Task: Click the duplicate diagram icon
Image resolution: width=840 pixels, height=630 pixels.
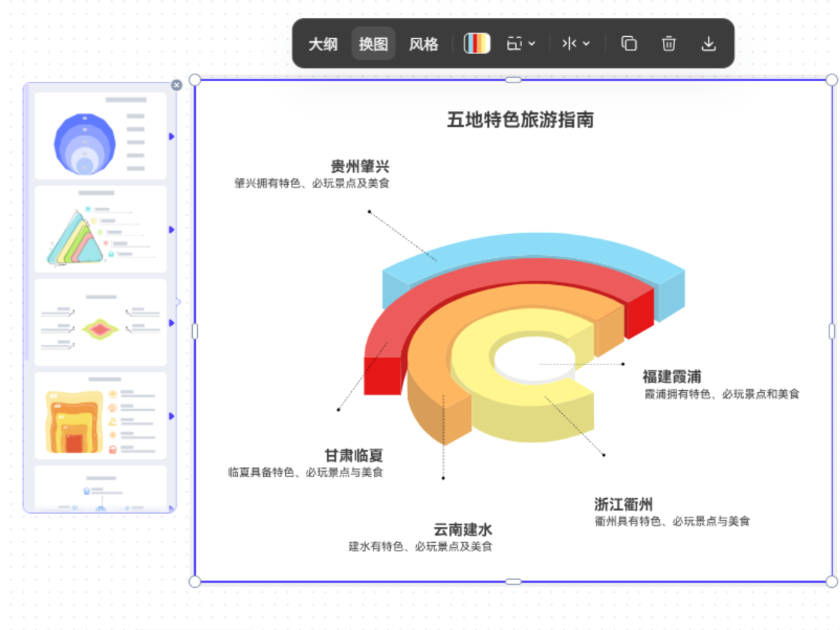Action: tap(628, 43)
